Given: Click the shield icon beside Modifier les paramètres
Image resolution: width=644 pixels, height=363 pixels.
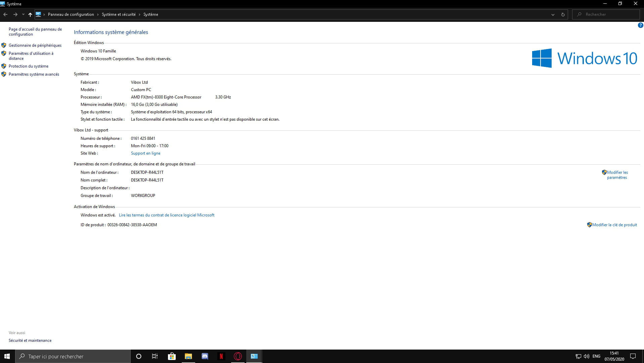Looking at the screenshot, I should coord(604,172).
